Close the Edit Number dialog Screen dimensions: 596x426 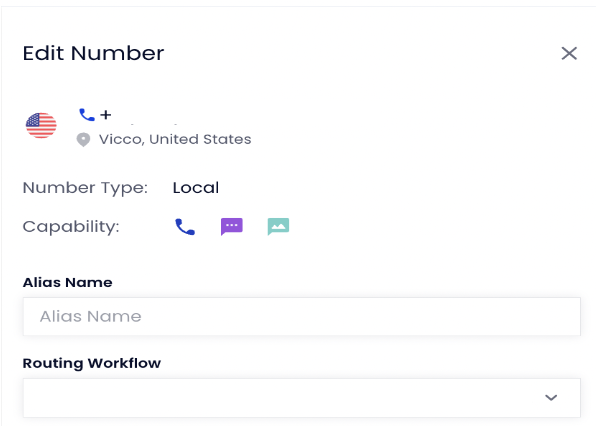[x=569, y=53]
